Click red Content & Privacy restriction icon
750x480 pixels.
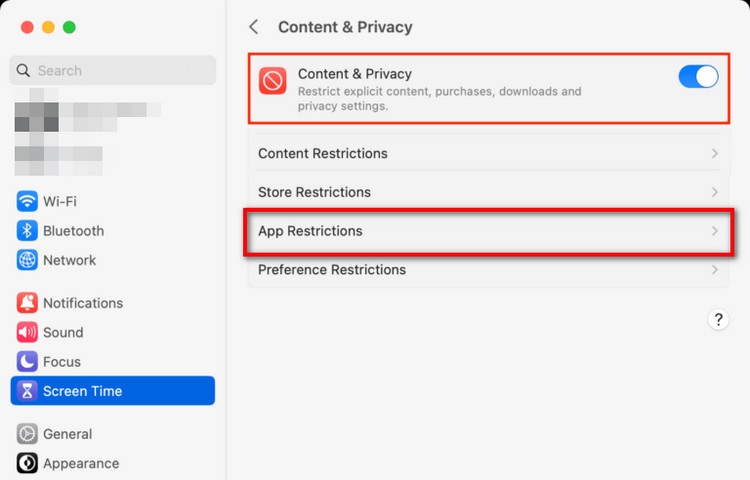pos(273,81)
